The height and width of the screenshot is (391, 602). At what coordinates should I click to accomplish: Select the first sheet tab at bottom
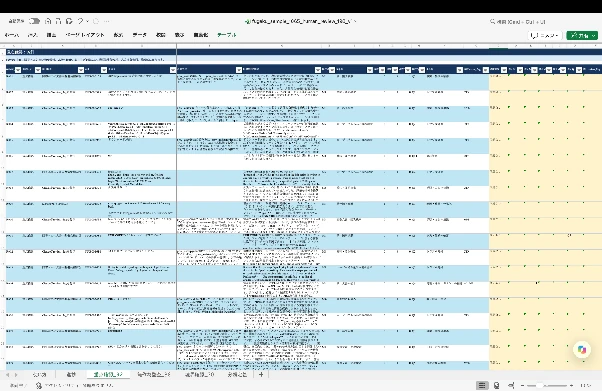pos(40,374)
